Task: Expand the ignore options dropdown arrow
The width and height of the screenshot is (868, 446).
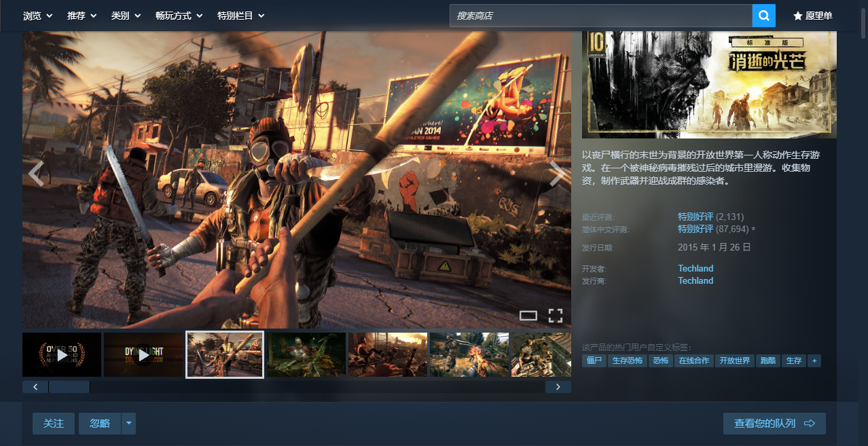Action: [128, 424]
